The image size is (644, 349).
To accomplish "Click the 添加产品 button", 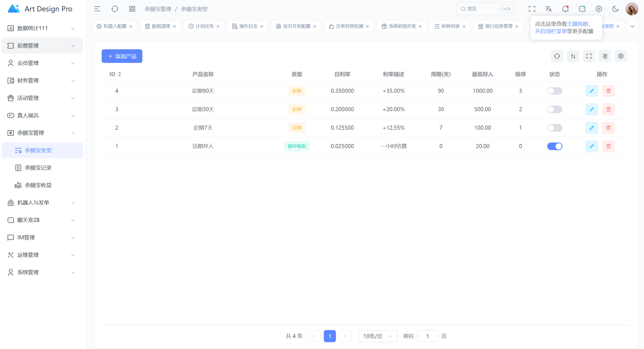I will click(122, 56).
